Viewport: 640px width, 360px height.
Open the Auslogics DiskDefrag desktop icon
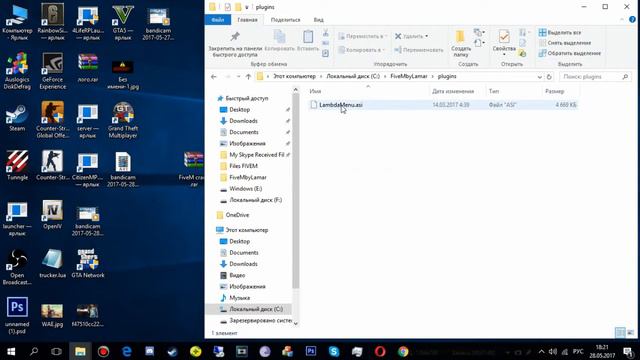coord(17,71)
